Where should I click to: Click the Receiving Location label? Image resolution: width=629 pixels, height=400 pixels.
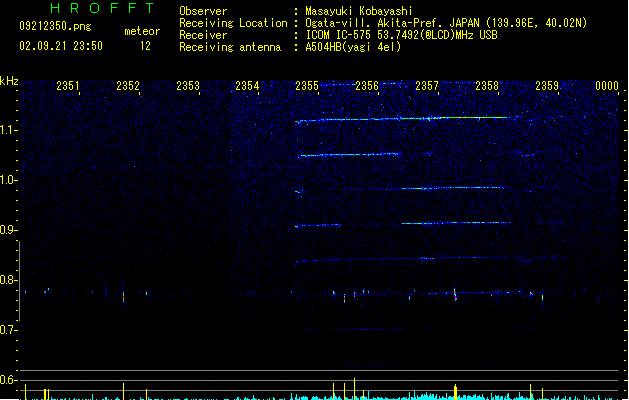coord(233,23)
